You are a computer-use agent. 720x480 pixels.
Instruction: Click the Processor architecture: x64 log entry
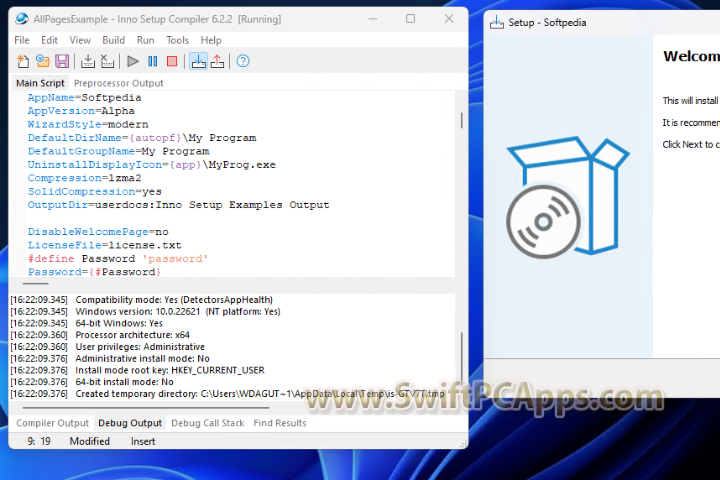tap(100, 335)
